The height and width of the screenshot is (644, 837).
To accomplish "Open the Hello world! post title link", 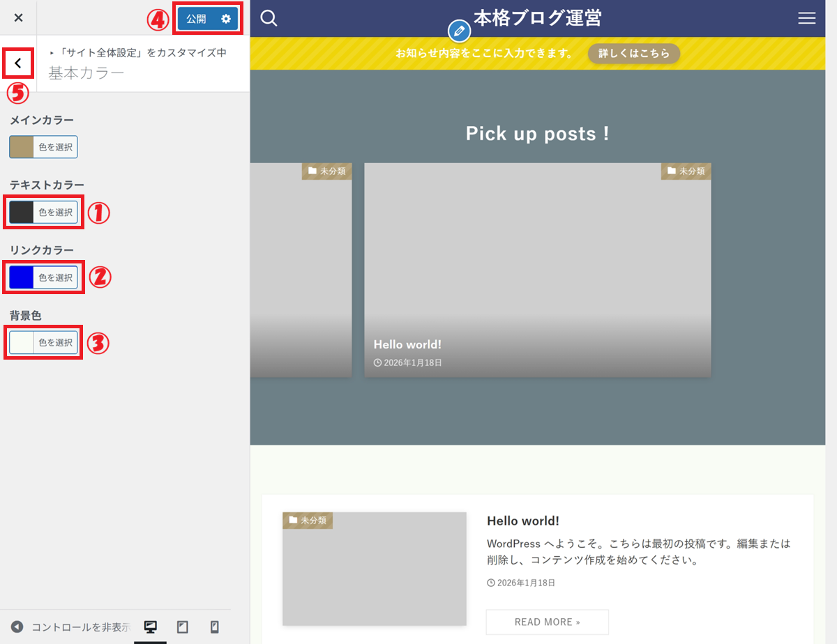I will (522, 521).
